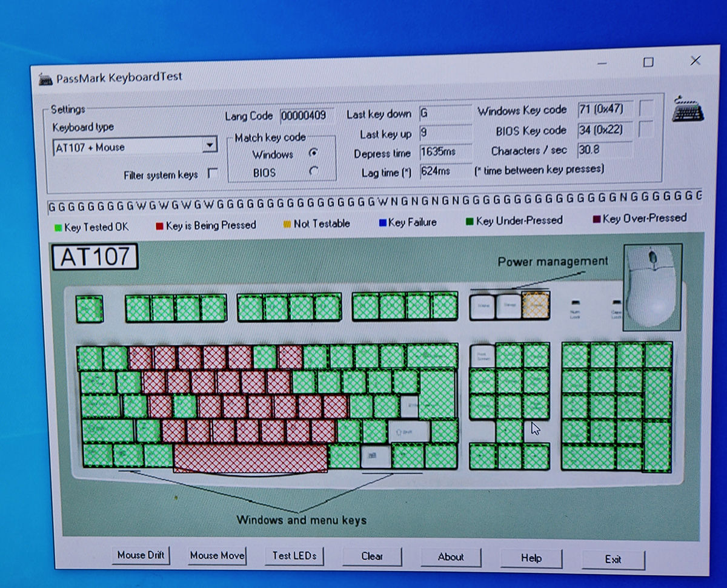Close the PassMark KeyboardTest window

tap(695, 61)
